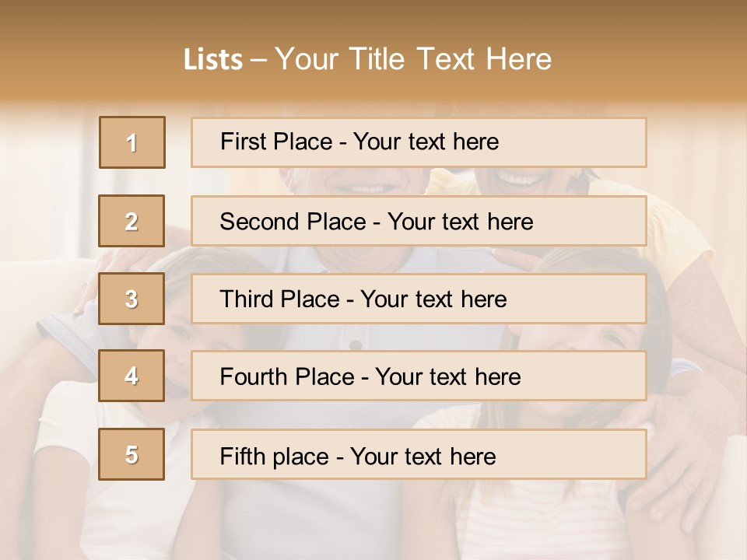Image resolution: width=747 pixels, height=560 pixels.
Task: Click the number 3 square
Action: pos(132,299)
